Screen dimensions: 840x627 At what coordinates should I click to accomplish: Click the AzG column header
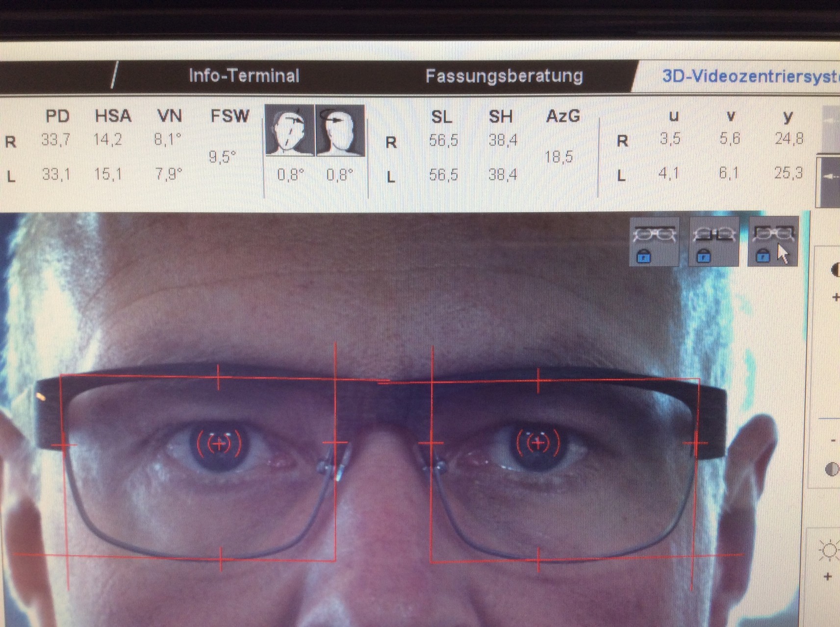[563, 117]
